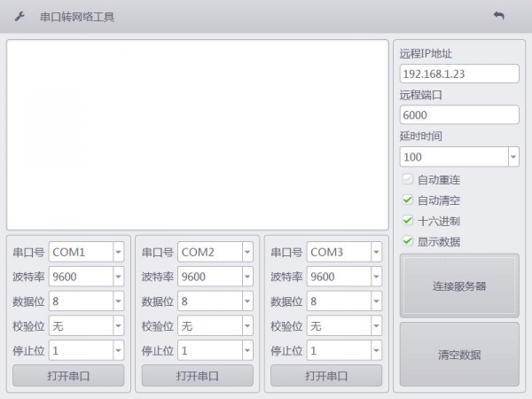
Task: Click the 远程端口 input field
Action: pyautogui.click(x=458, y=115)
